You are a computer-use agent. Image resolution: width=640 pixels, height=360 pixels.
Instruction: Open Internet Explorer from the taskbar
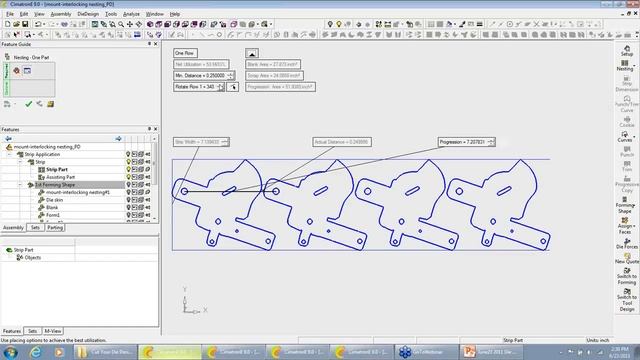click(x=36, y=351)
